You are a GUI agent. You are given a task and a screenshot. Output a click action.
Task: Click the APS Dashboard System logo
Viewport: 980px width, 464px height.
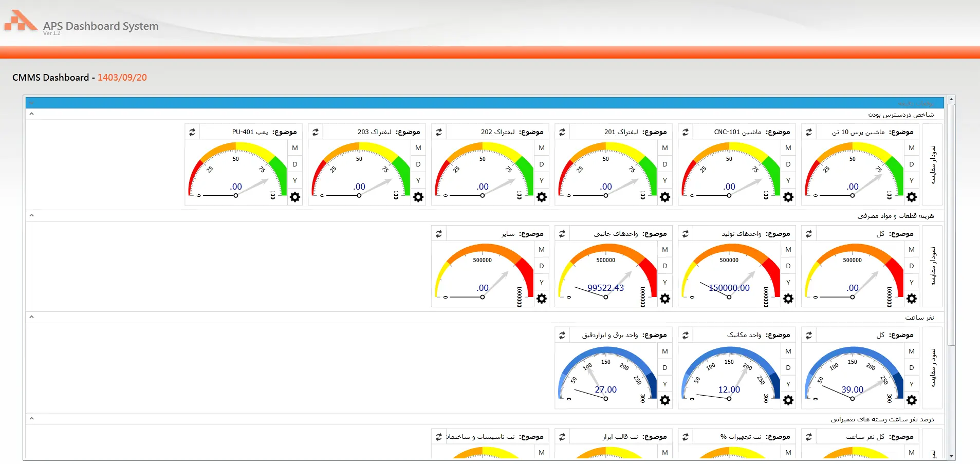(21, 22)
